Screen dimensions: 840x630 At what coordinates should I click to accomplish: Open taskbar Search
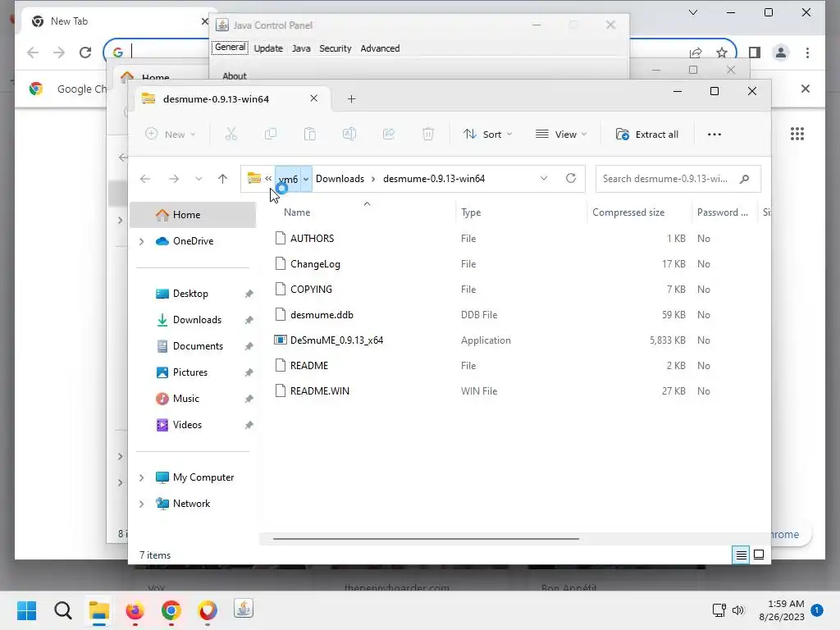[x=62, y=610]
